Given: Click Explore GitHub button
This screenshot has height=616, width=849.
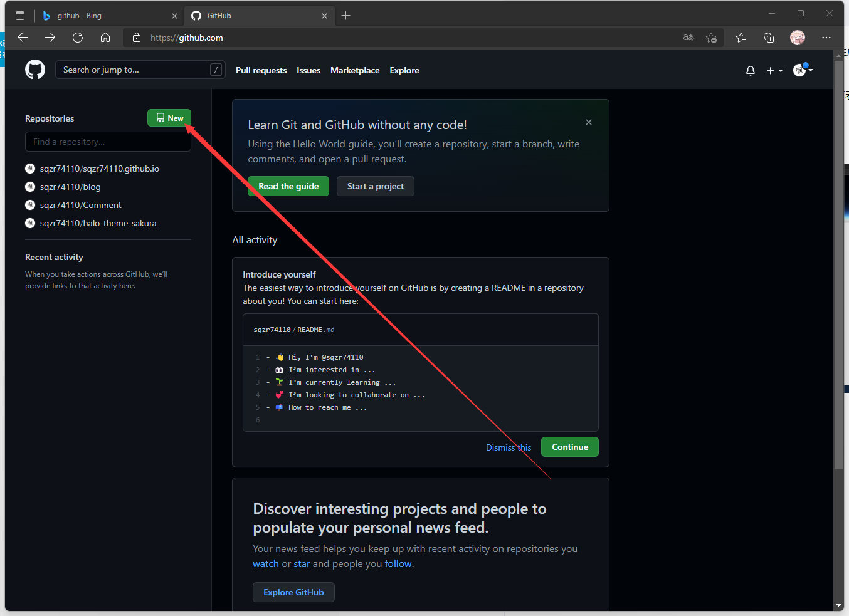Looking at the screenshot, I should [x=293, y=592].
